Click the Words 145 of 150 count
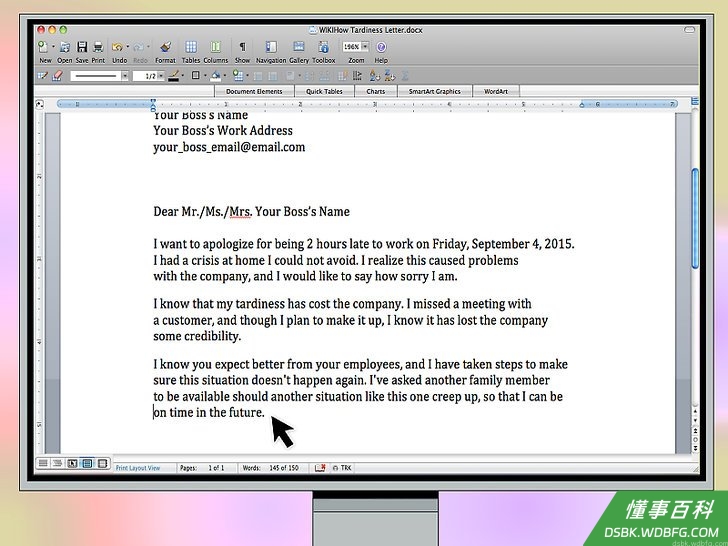Viewport: 728px width, 546px height. point(271,468)
